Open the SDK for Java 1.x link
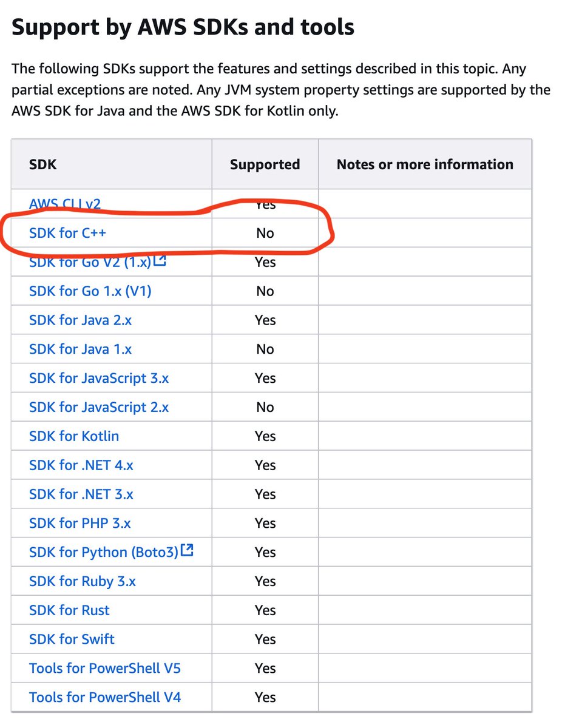Viewport: 562px width, 728px height. [x=80, y=349]
